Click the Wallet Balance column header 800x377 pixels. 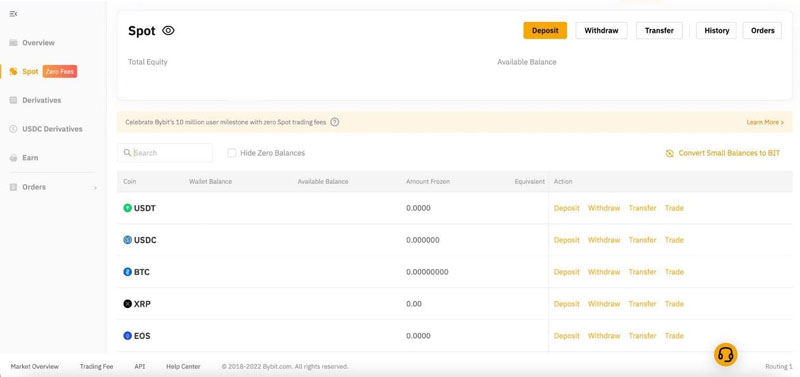pos(210,182)
